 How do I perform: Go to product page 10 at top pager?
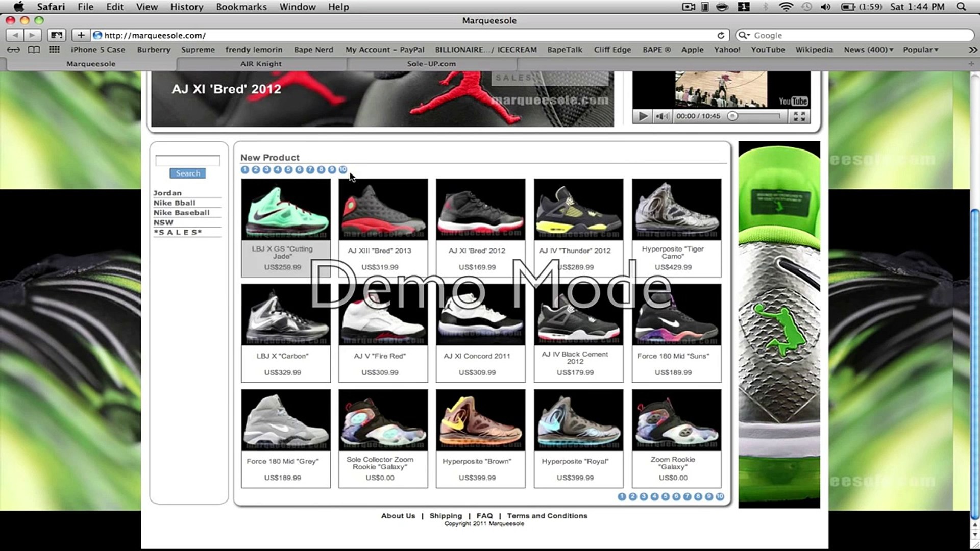click(x=343, y=169)
